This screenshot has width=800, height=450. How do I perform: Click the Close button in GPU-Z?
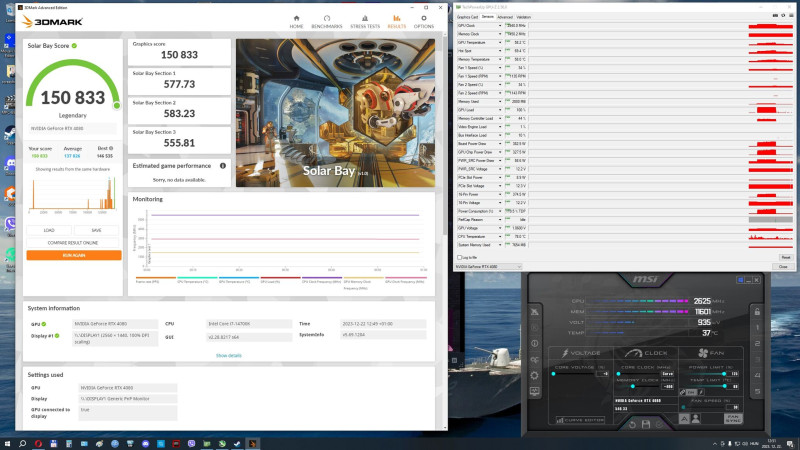click(x=783, y=267)
